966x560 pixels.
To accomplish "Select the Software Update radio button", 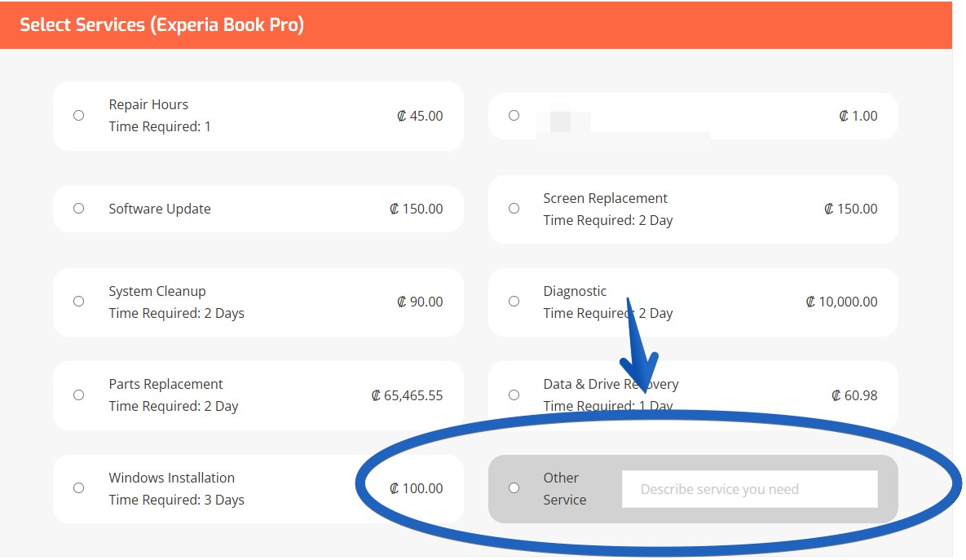I will click(x=79, y=208).
